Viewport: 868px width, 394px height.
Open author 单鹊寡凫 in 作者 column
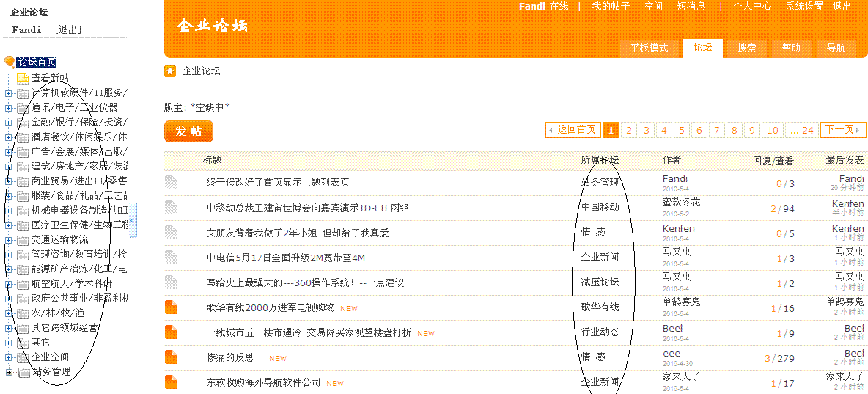tap(682, 302)
